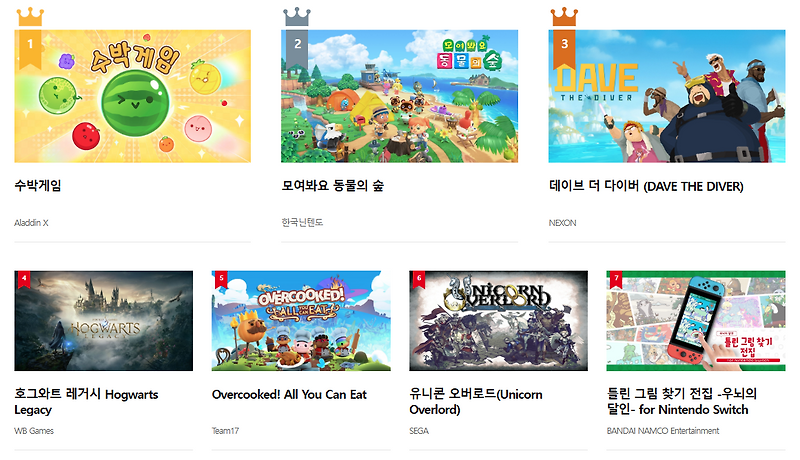Click the BANDAI NAMCO Entertainment publisher label
The image size is (800, 460).
click(x=663, y=431)
